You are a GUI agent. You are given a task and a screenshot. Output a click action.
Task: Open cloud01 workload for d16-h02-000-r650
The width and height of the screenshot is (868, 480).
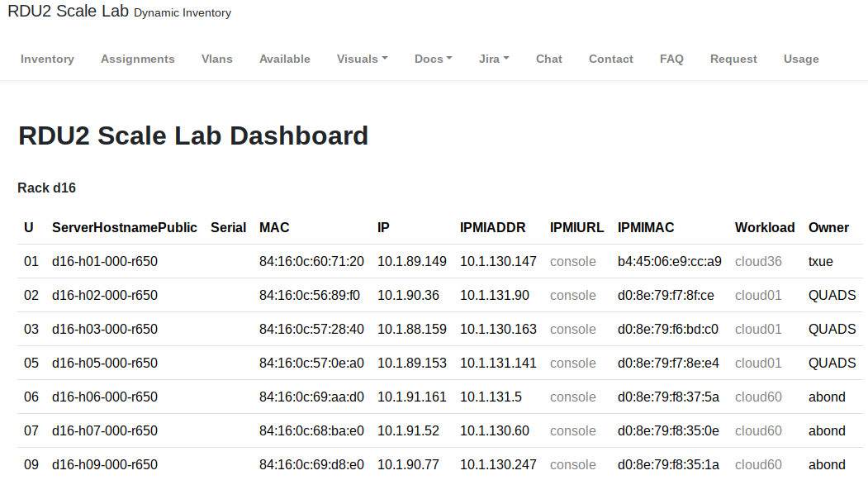click(758, 295)
